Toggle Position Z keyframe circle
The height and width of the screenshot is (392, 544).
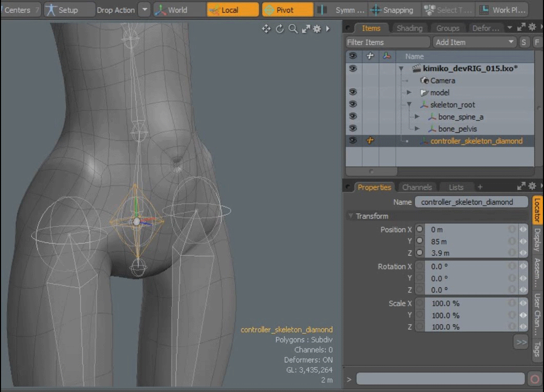click(x=420, y=253)
